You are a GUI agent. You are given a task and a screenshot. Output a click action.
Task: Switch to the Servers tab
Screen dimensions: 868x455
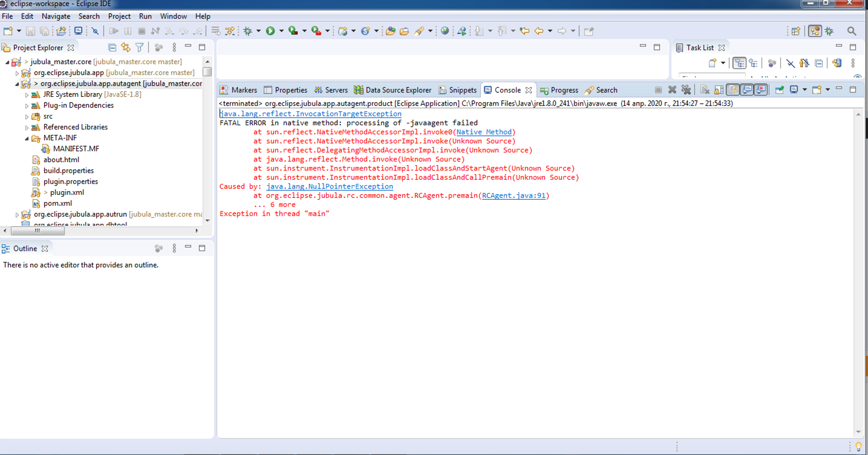click(x=331, y=90)
